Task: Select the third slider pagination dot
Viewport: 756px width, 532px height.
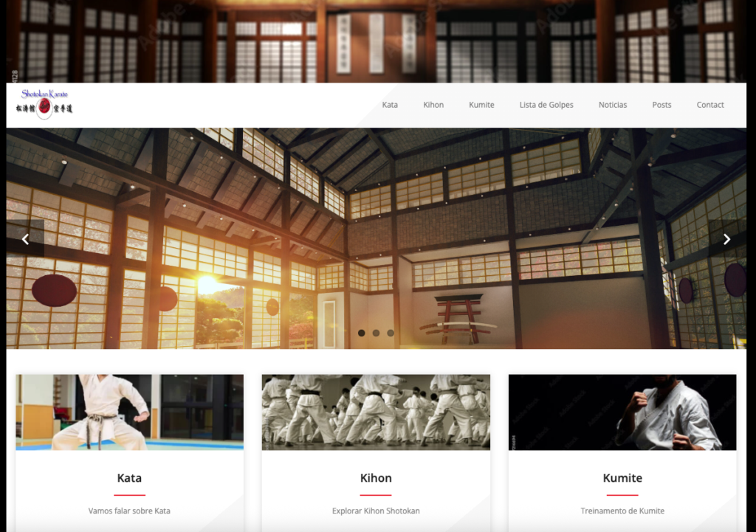Action: pos(391,333)
